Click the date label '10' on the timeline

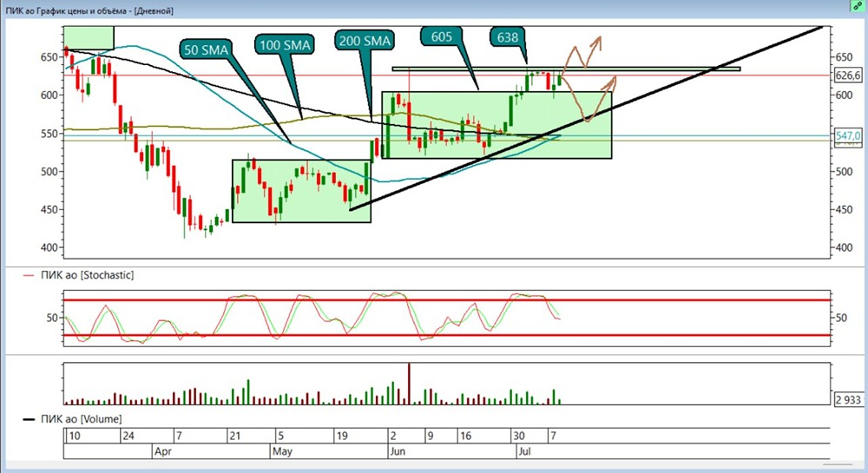(74, 436)
